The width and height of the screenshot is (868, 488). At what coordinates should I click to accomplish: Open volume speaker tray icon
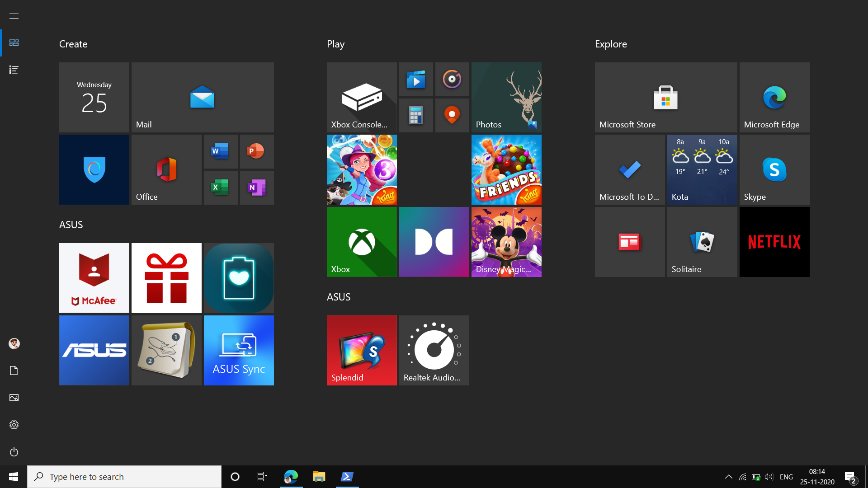coord(769,477)
